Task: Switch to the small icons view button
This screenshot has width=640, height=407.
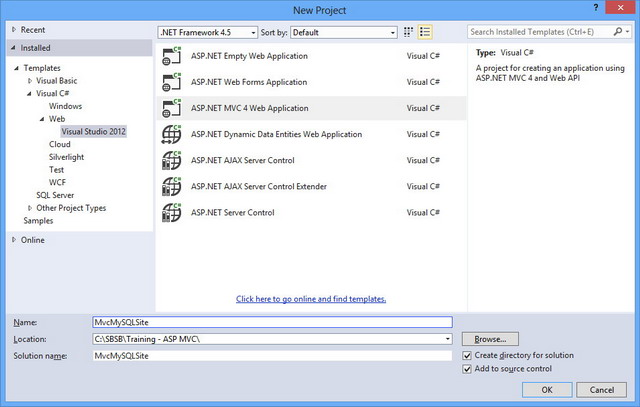Action: [411, 32]
